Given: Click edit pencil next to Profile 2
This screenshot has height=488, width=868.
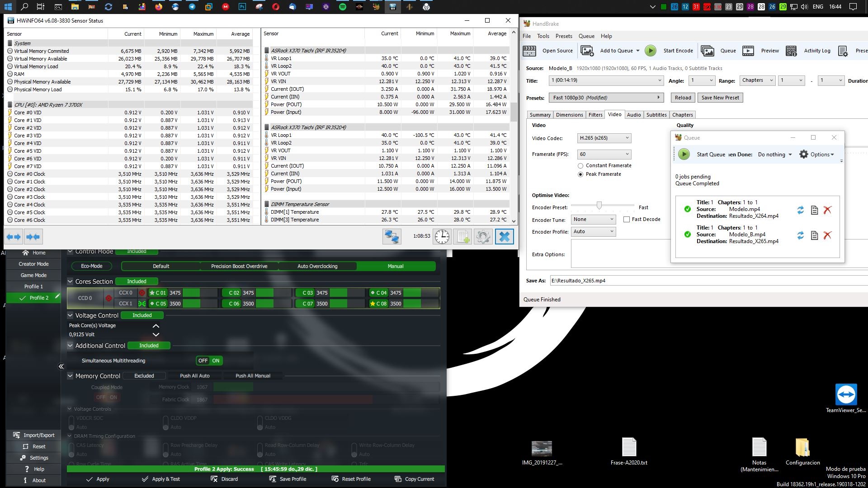Looking at the screenshot, I should (x=57, y=296).
